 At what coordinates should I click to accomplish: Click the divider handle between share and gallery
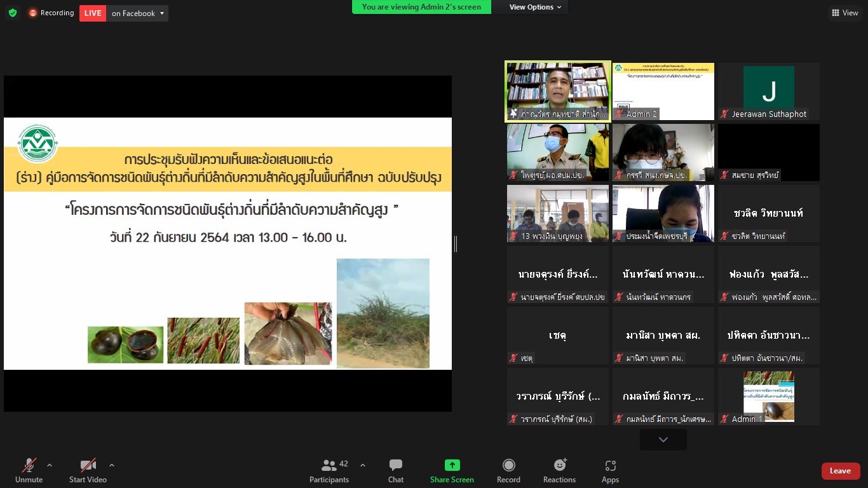[456, 243]
